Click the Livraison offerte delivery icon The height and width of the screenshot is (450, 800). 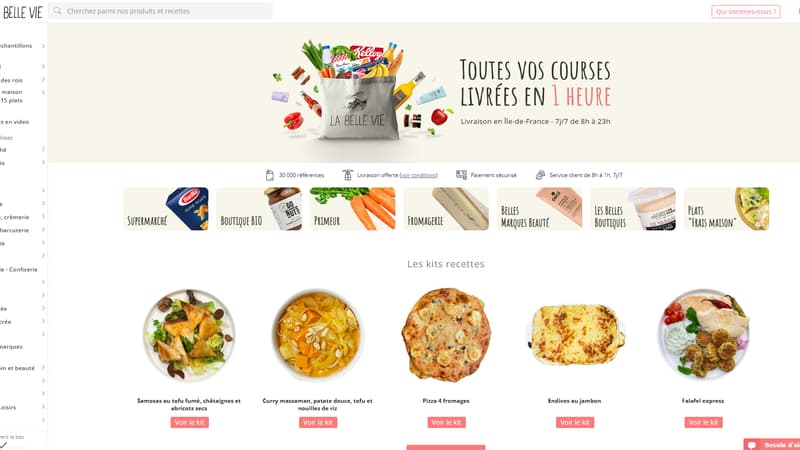coord(347,175)
